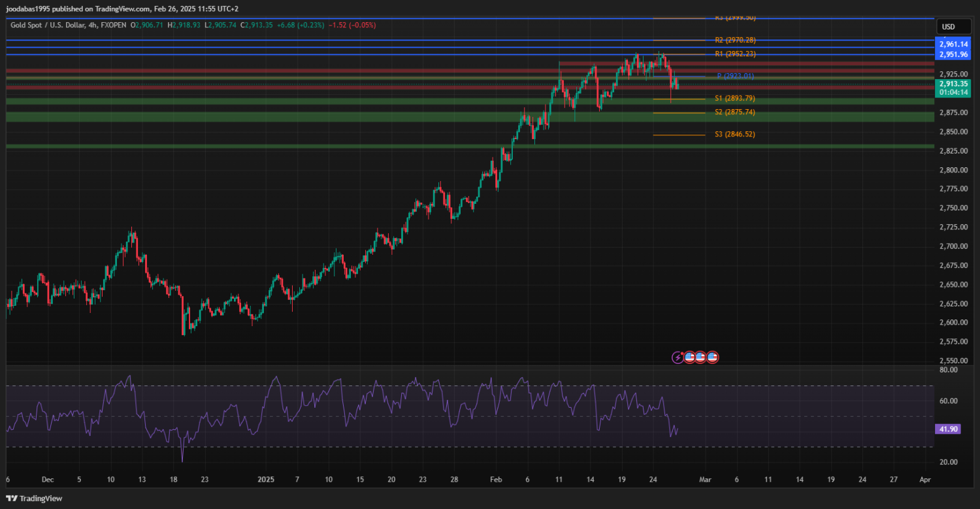Select the S2 (2875.74) pivot label
Image resolution: width=980 pixels, height=509 pixels.
735,112
